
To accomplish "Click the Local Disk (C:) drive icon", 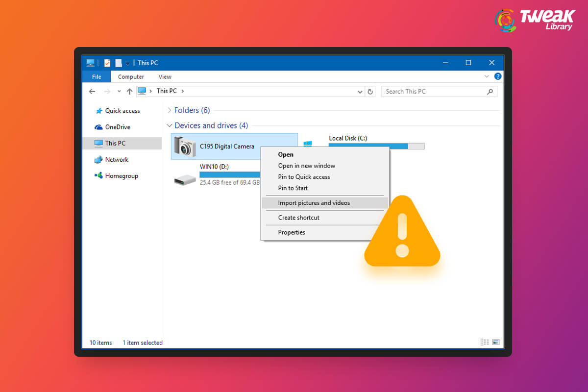I will pyautogui.click(x=309, y=144).
